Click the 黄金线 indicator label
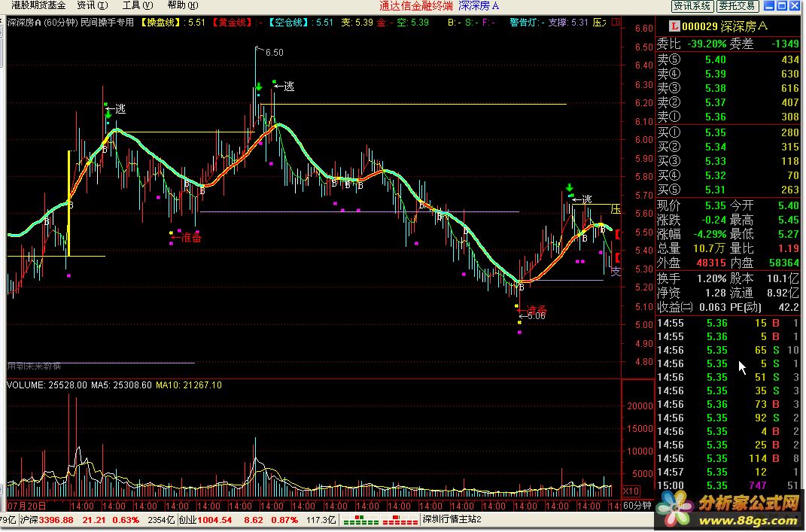Viewport: 806px width, 532px height. pyautogui.click(x=232, y=23)
